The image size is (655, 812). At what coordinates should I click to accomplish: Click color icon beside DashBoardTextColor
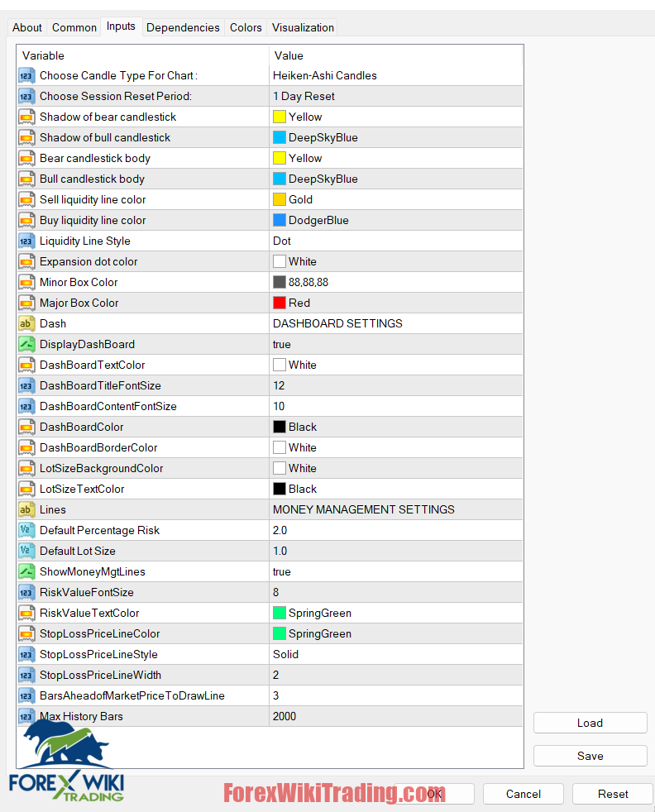point(26,365)
